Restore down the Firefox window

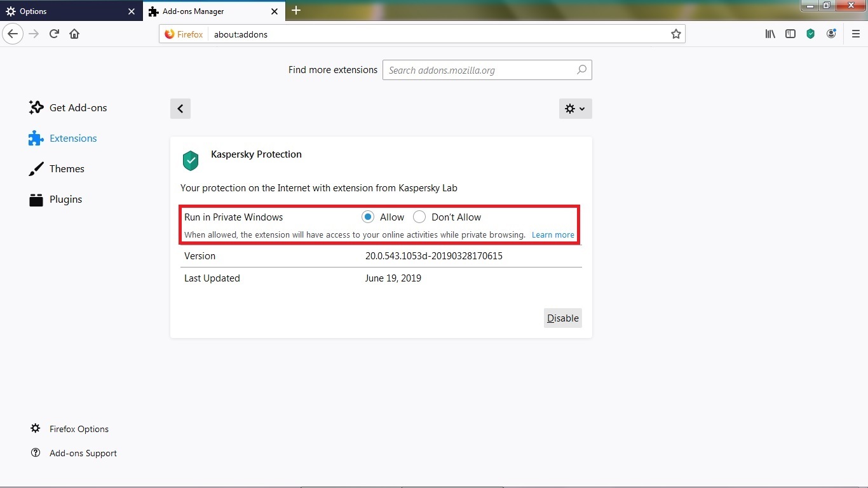point(827,6)
